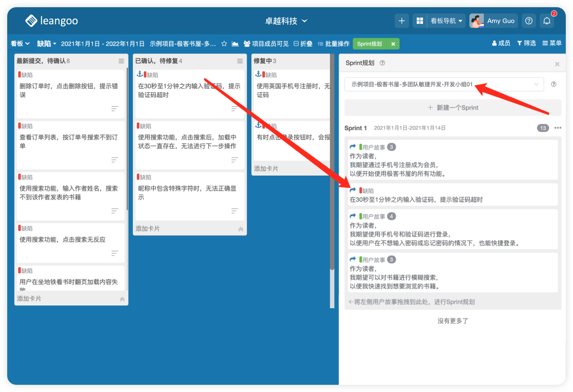This screenshot has width=573, height=392.
Task: Close the Sprint规划 green tag
Action: coord(393,44)
